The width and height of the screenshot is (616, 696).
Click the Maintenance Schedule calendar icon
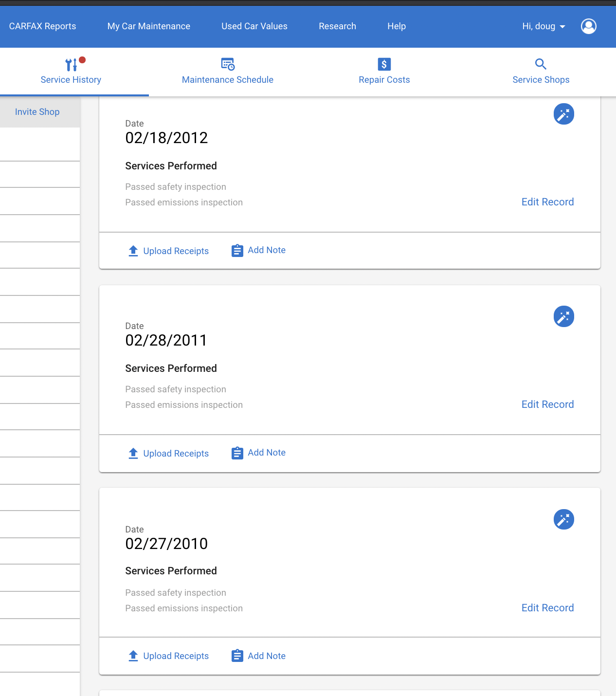click(x=228, y=64)
